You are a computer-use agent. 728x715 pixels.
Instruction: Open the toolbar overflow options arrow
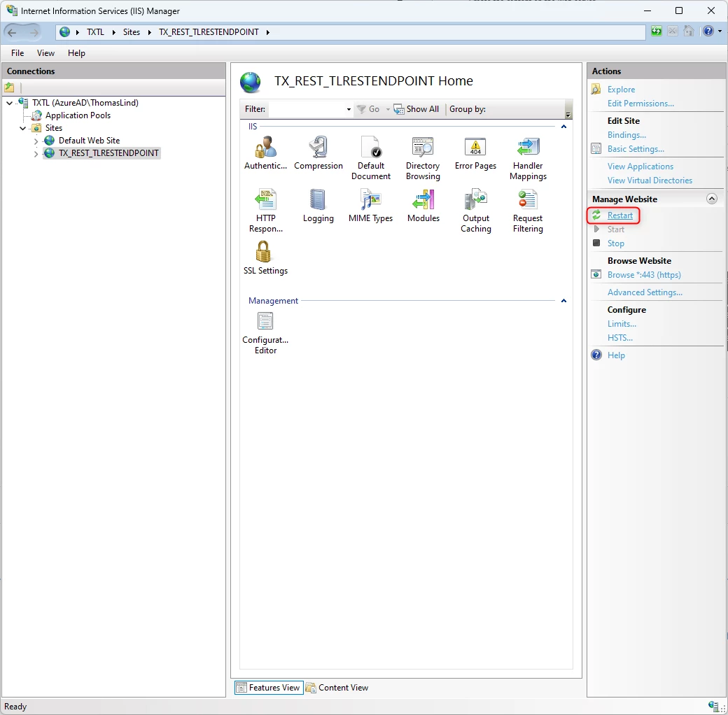pos(568,114)
